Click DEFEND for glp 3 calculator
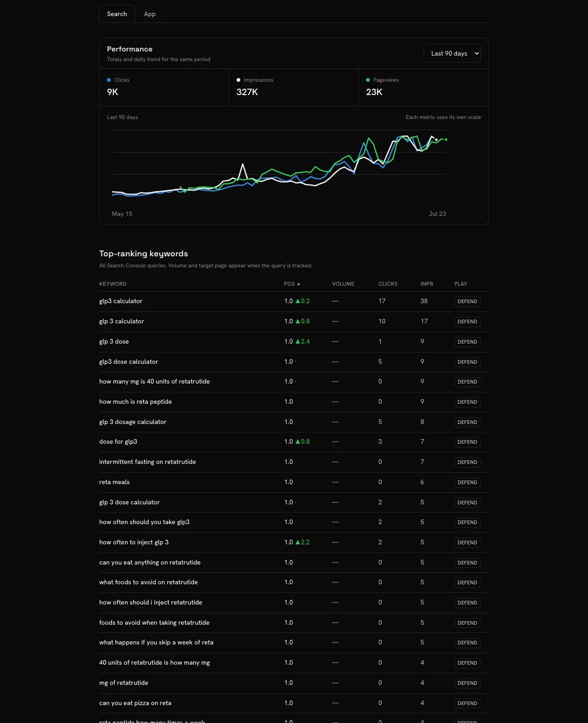This screenshot has width=588, height=723. (467, 322)
